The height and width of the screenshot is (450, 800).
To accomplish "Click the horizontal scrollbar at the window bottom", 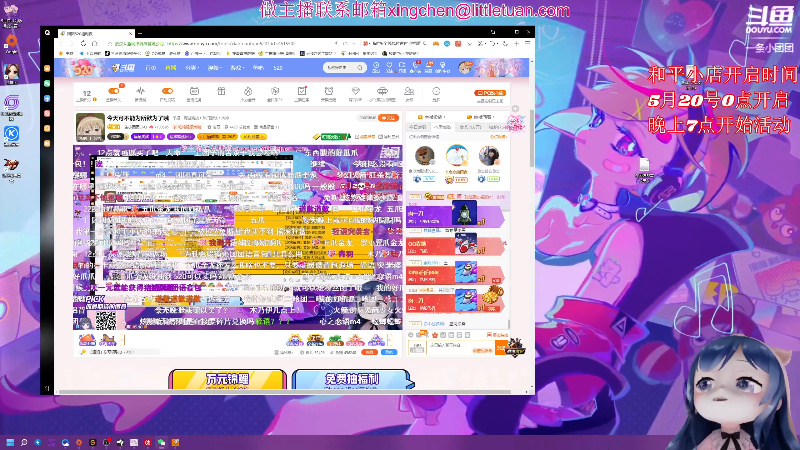I will pos(284,392).
